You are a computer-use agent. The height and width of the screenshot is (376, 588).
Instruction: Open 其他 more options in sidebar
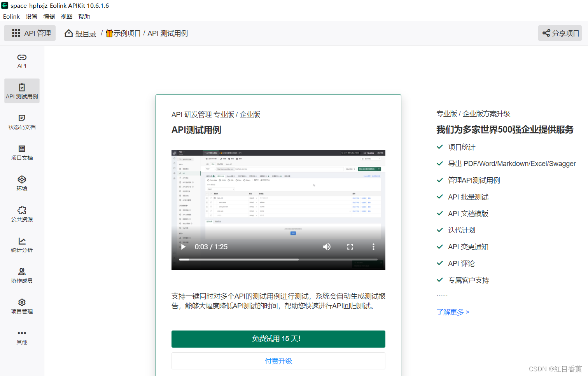pyautogui.click(x=22, y=337)
